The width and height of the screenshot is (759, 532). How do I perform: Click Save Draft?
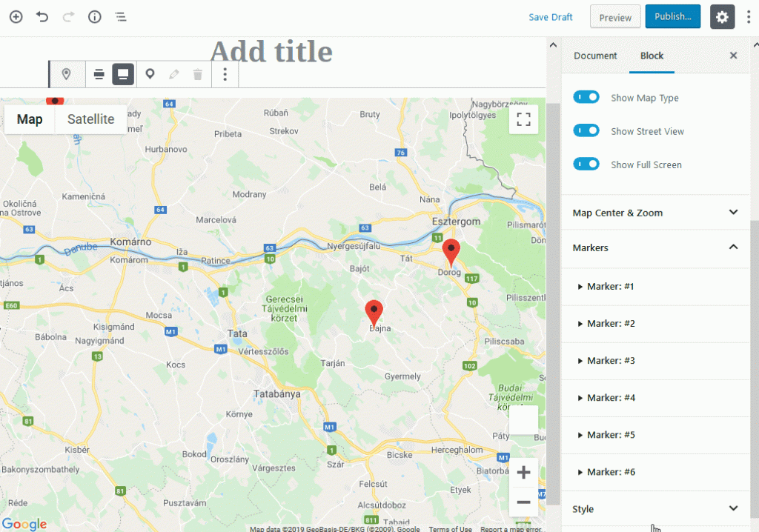[x=551, y=17]
